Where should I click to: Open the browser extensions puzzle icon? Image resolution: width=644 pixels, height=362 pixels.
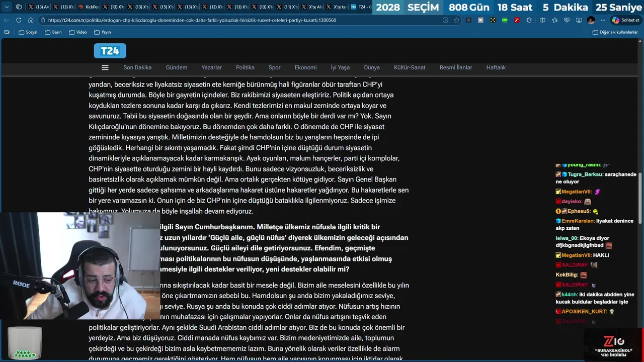[529, 20]
